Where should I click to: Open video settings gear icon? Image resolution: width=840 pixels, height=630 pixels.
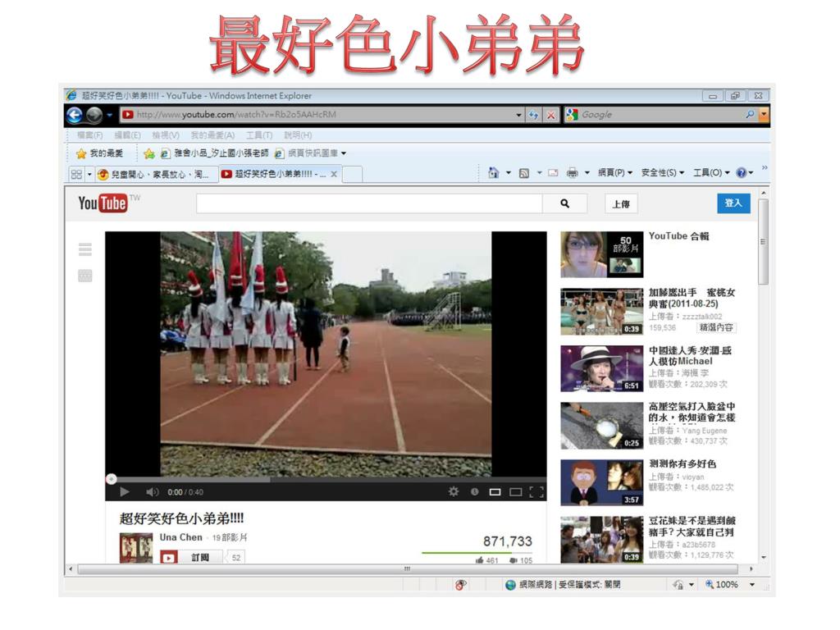click(x=454, y=491)
